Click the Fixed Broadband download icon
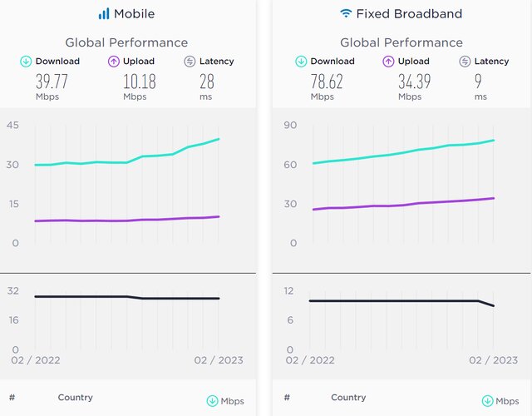Image resolution: width=532 pixels, height=416 pixels. (x=300, y=61)
